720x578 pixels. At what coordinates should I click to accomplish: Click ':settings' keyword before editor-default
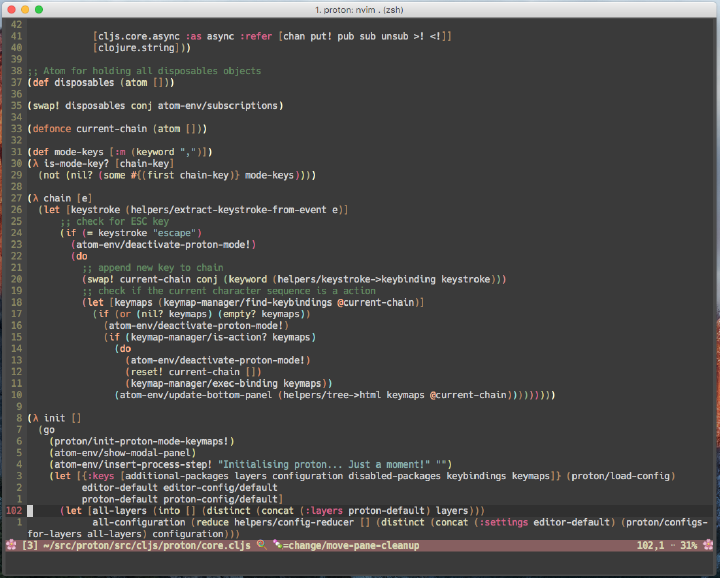tap(503, 522)
